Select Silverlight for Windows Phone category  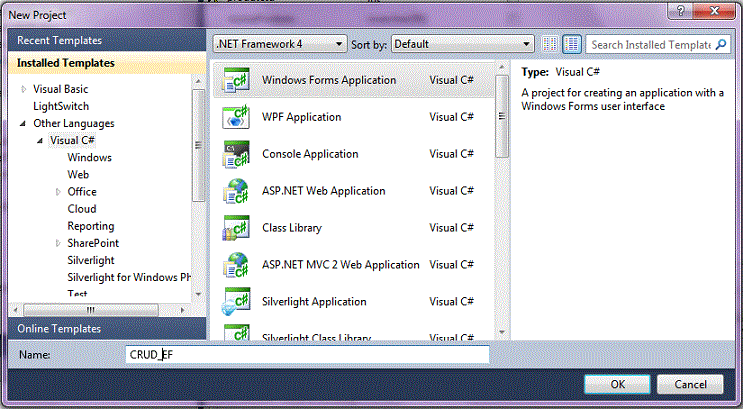129,277
